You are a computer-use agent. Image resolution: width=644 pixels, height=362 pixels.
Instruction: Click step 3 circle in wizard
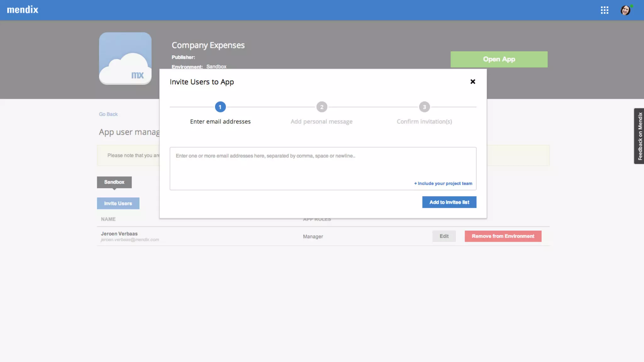tap(424, 107)
